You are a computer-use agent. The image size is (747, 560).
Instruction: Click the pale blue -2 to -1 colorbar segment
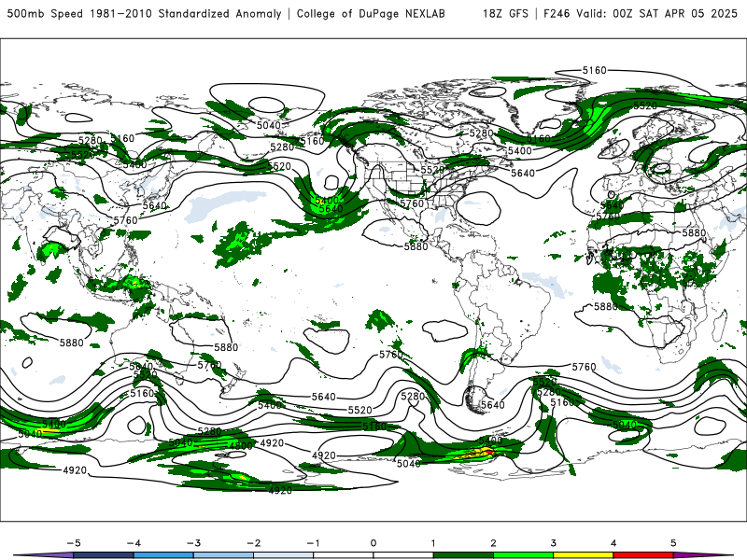pos(284,555)
